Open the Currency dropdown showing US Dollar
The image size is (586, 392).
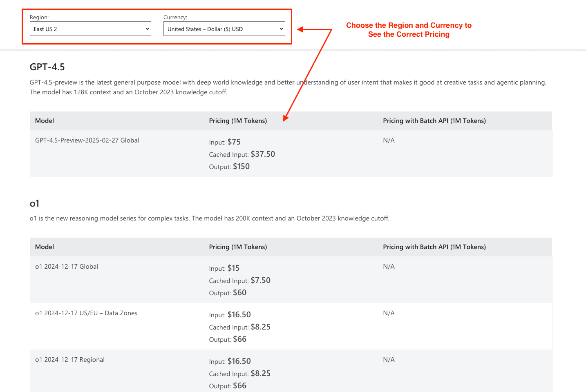tap(224, 29)
